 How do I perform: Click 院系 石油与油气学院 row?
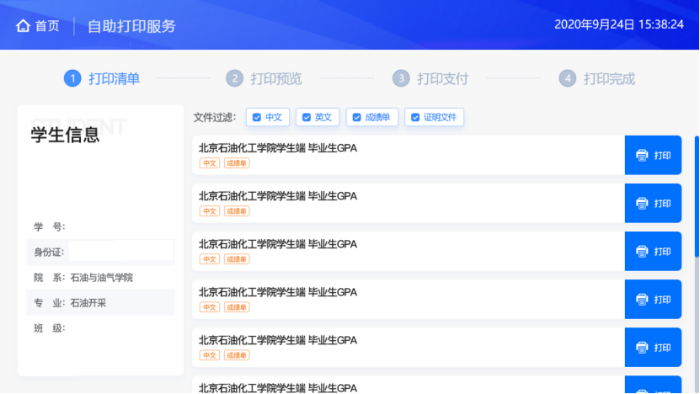100,278
